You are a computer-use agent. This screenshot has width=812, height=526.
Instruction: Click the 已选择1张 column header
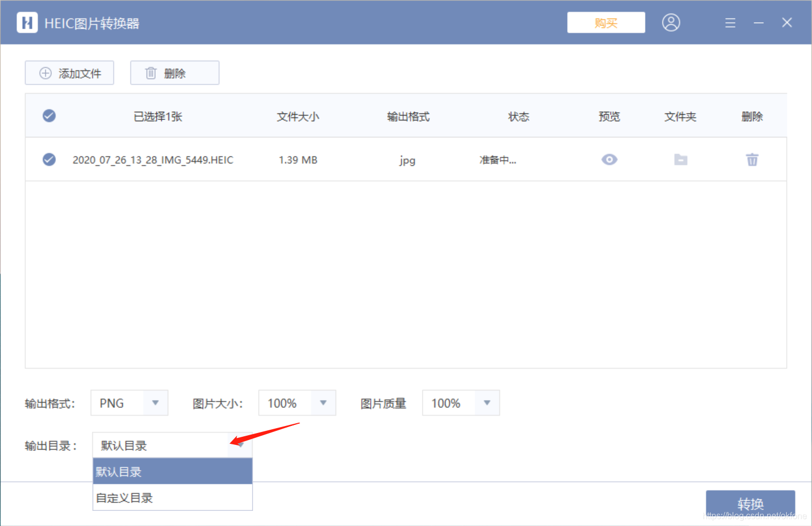(158, 117)
